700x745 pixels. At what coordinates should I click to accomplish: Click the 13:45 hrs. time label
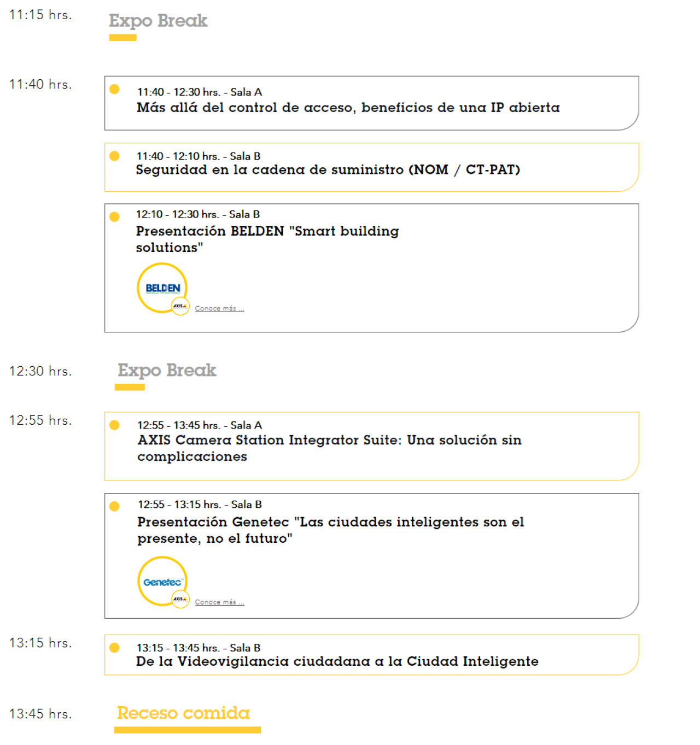[40, 714]
